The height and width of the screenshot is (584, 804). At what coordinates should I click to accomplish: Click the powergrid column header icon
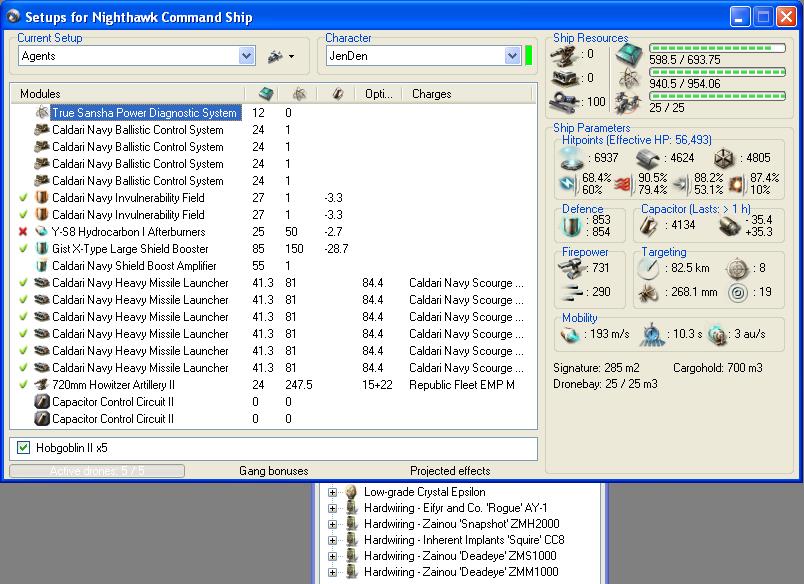click(299, 94)
